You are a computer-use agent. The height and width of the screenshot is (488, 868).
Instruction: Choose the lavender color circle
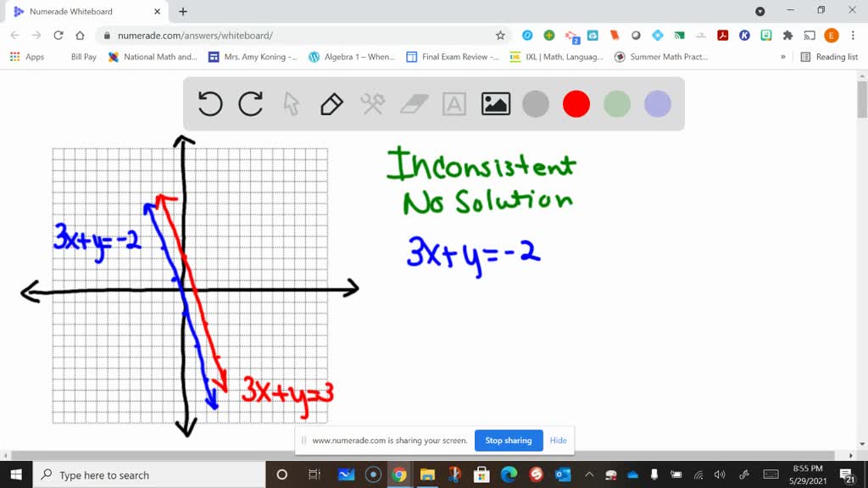658,104
